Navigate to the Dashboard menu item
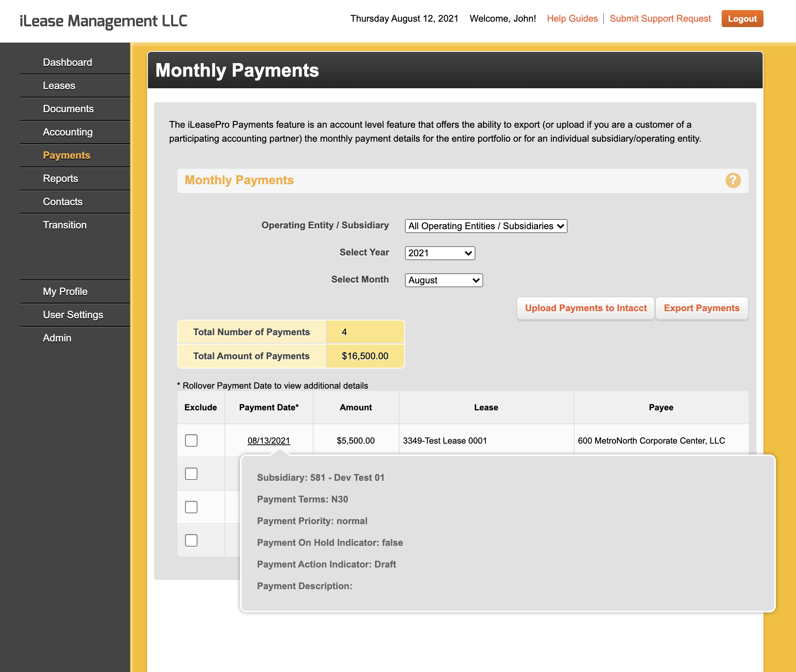Image resolution: width=796 pixels, height=672 pixels. (67, 62)
